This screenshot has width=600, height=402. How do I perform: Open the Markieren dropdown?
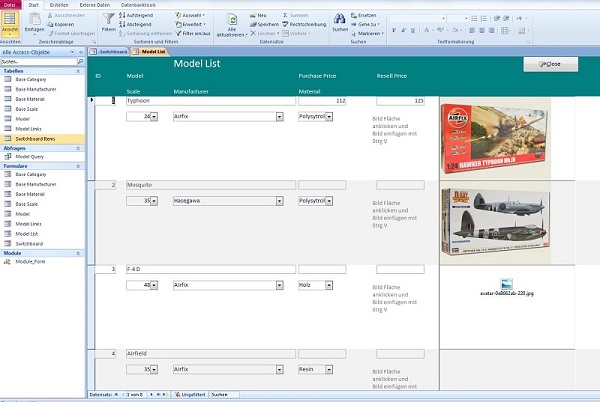[367, 33]
